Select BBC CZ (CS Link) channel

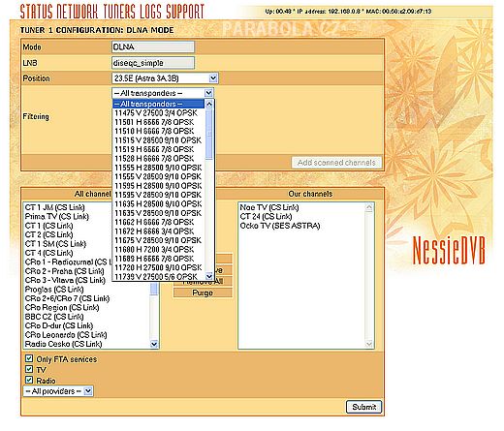click(54, 317)
